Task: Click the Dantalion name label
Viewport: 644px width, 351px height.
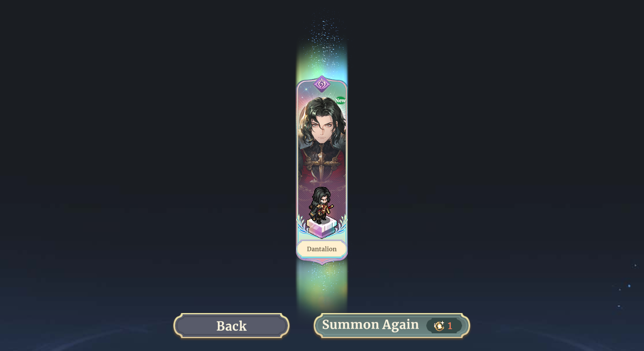Action: [x=322, y=249]
